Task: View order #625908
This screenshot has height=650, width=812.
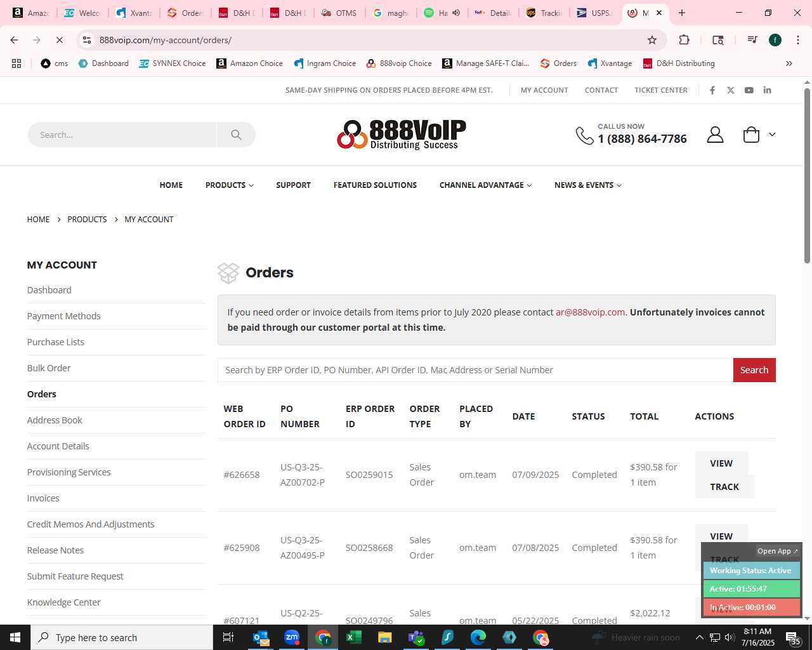Action: click(x=721, y=536)
